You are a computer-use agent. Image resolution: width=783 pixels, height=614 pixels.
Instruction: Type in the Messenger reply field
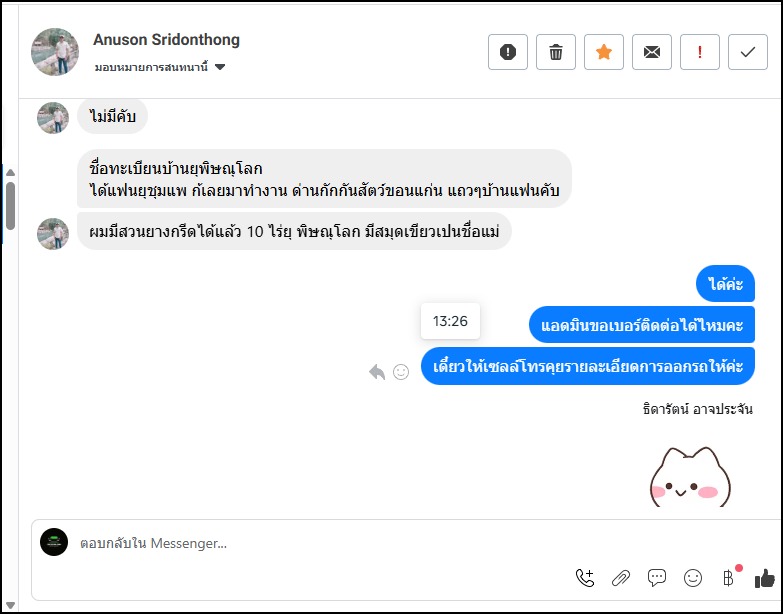[x=300, y=543]
